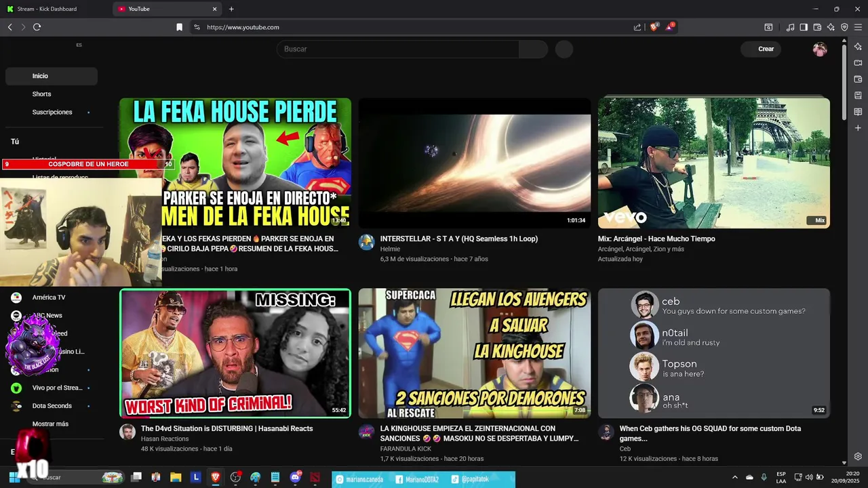868x488 pixels.
Task: Go back with the browser back arrow
Action: 9,27
